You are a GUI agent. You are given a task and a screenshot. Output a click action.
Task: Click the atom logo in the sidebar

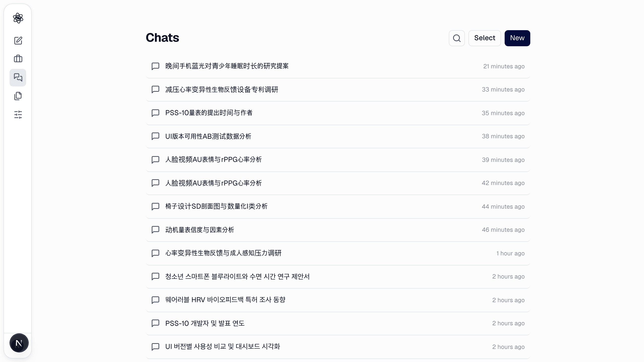(x=18, y=18)
